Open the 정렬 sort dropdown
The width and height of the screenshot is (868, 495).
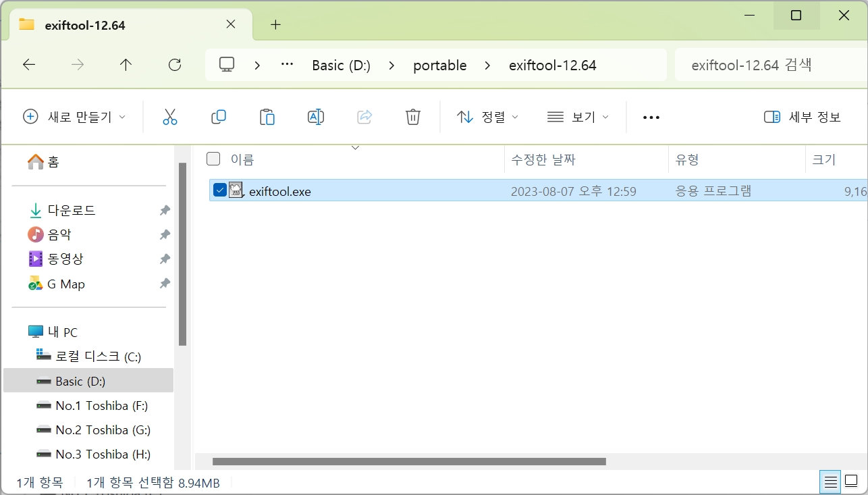487,117
